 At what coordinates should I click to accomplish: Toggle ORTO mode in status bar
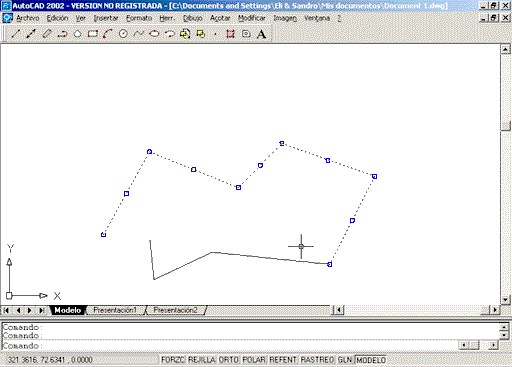click(x=229, y=360)
